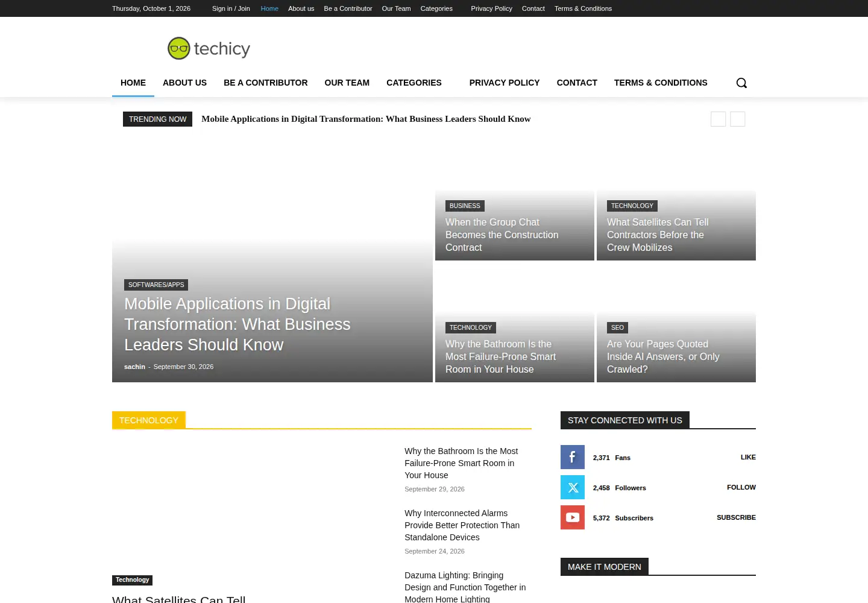This screenshot has height=603, width=868.
Task: Open ABOUT US main menu item
Action: click(x=184, y=83)
